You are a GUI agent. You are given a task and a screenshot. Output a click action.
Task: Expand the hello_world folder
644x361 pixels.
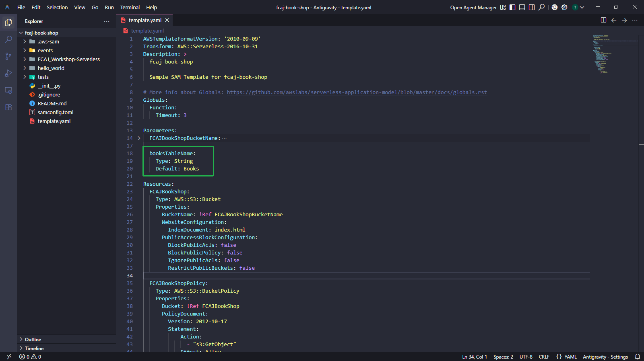point(25,68)
